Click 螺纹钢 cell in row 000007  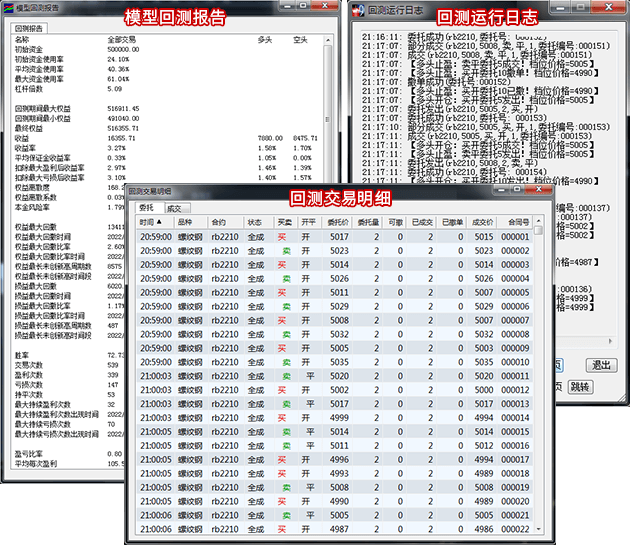pyautogui.click(x=190, y=320)
